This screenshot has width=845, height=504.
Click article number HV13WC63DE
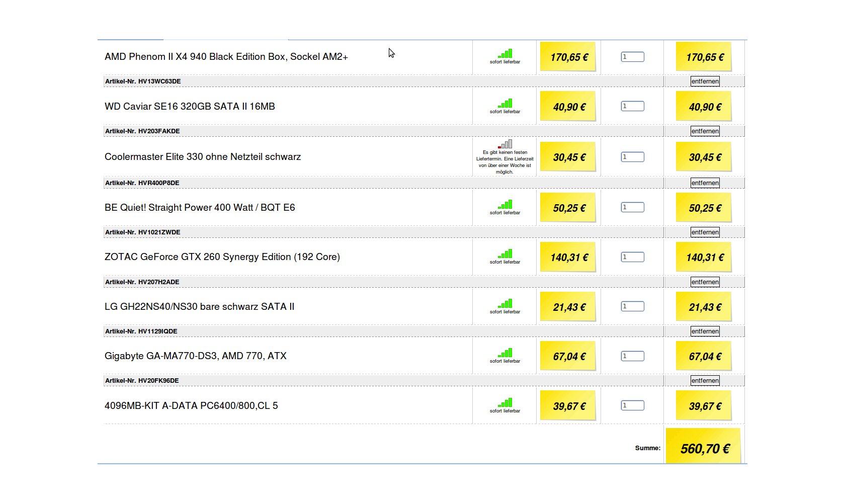tap(143, 81)
